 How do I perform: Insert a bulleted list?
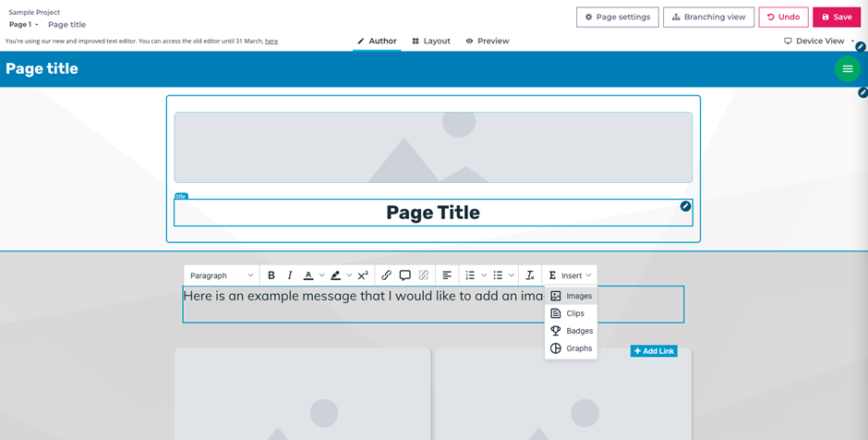pyautogui.click(x=499, y=275)
